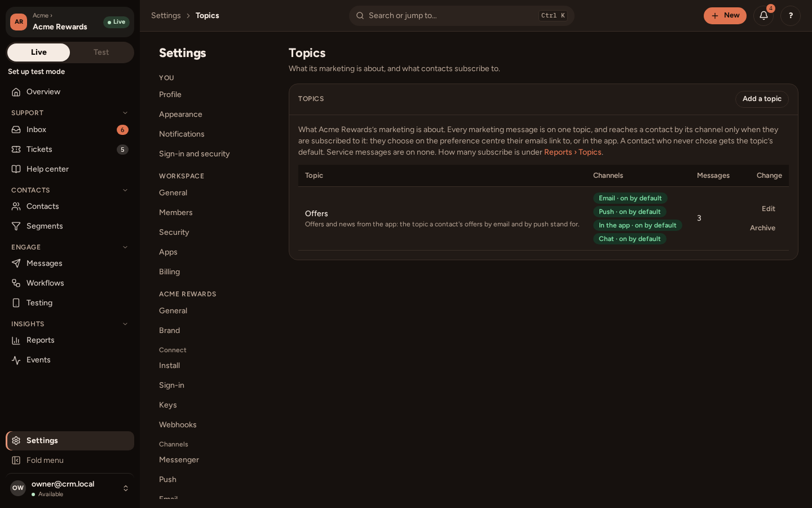The width and height of the screenshot is (812, 508).
Task: Click the Reports bar-chart icon
Action: pos(16,340)
